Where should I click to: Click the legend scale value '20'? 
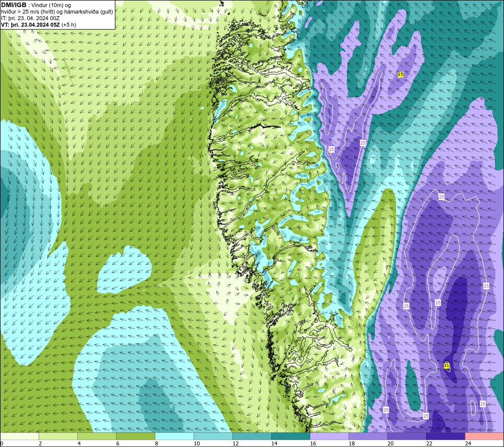pyautogui.click(x=391, y=443)
